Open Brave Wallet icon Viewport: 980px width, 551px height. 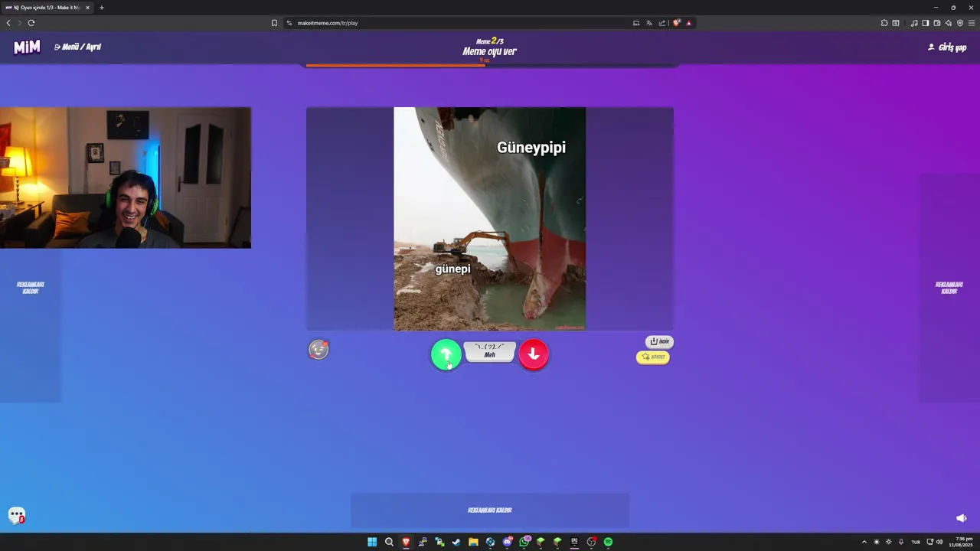click(937, 23)
